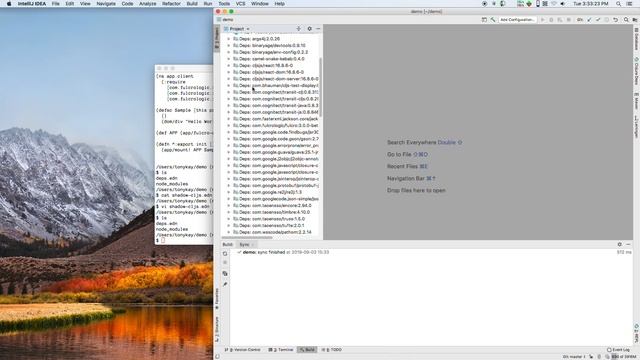This screenshot has width=640, height=360.
Task: Click the VCS Commit checkmark icon
Action: coord(598,20)
